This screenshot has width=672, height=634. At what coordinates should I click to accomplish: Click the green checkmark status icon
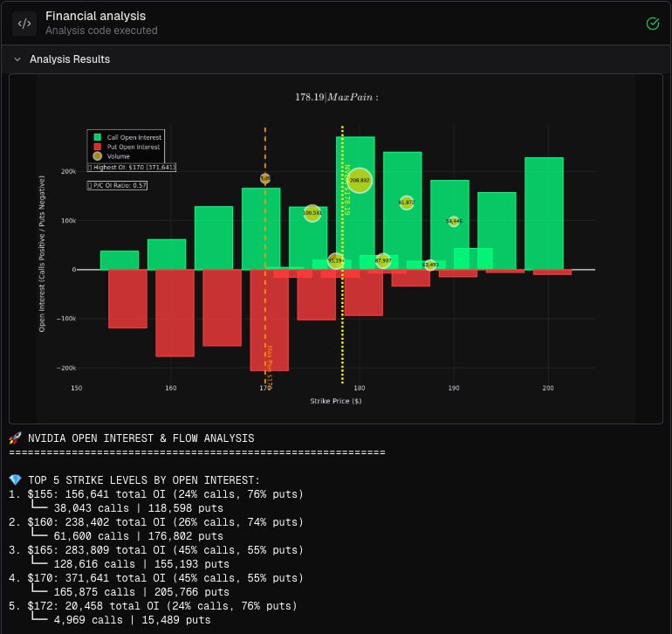[x=652, y=24]
